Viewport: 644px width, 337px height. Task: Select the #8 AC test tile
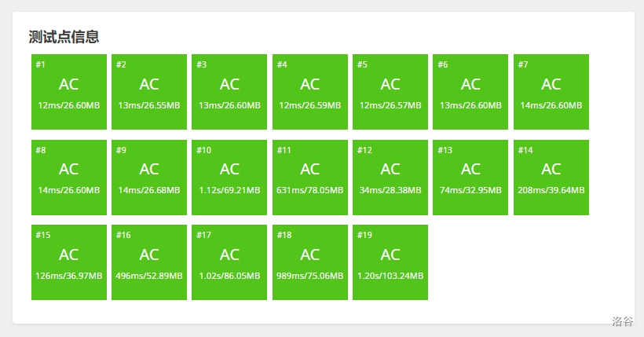pyautogui.click(x=69, y=178)
